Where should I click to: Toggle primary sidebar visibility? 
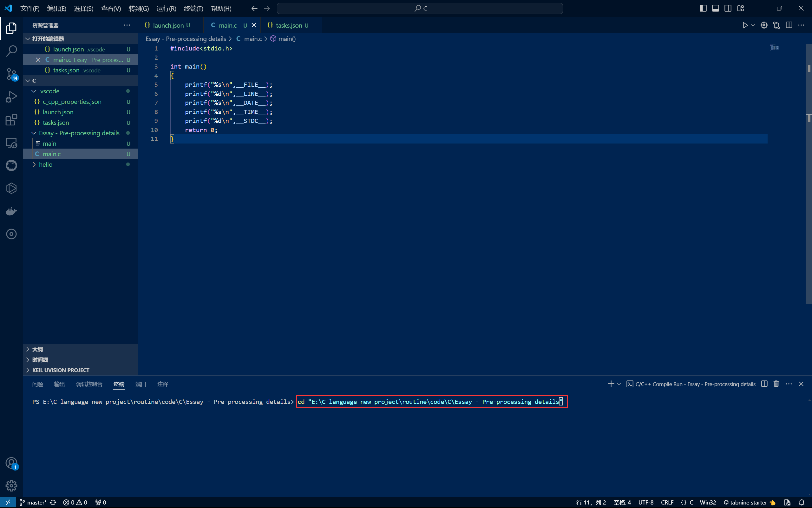click(703, 8)
